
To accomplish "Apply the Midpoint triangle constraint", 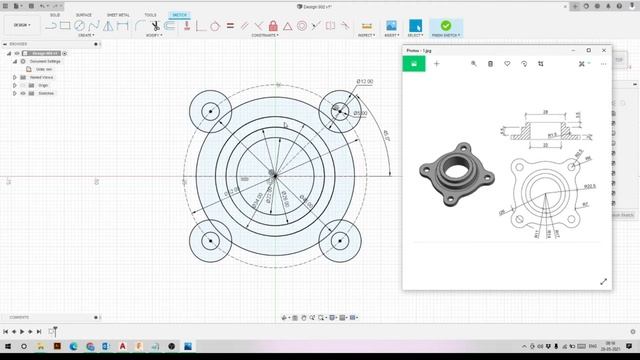I will tap(287, 26).
